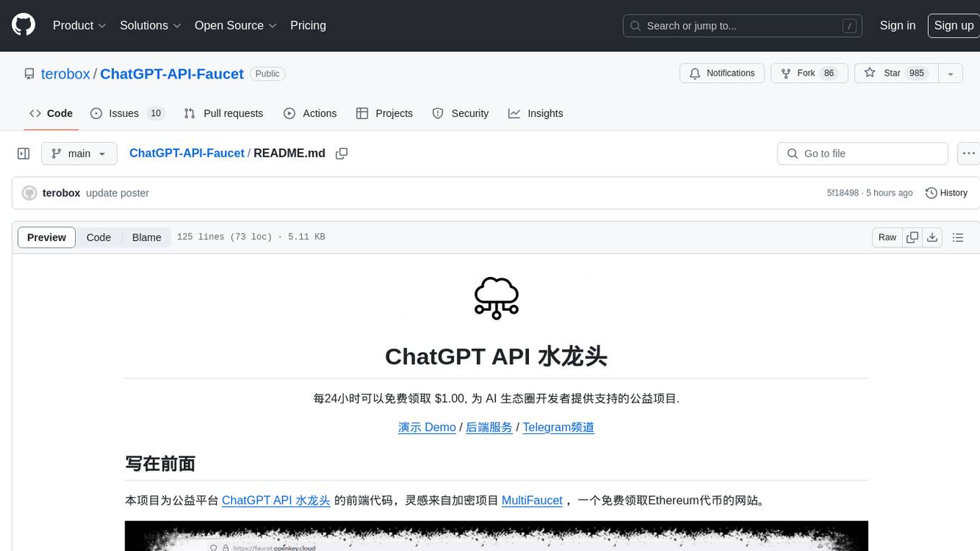Image resolution: width=980 pixels, height=551 pixels.
Task: View file History
Action: point(946,193)
